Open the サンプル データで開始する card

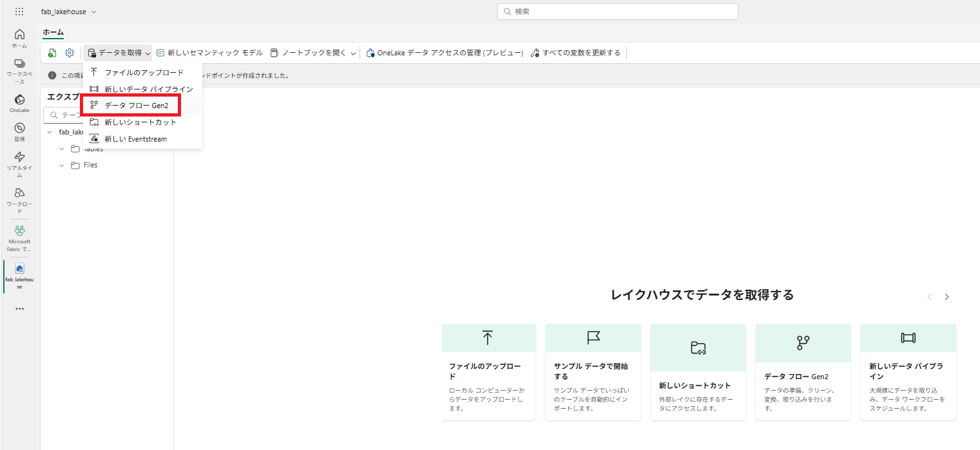[x=593, y=372]
